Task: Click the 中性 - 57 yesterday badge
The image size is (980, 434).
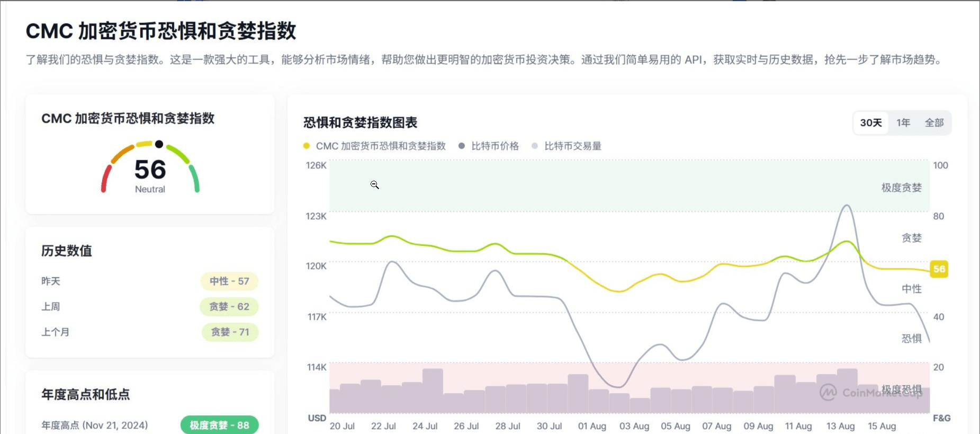Action: (229, 281)
